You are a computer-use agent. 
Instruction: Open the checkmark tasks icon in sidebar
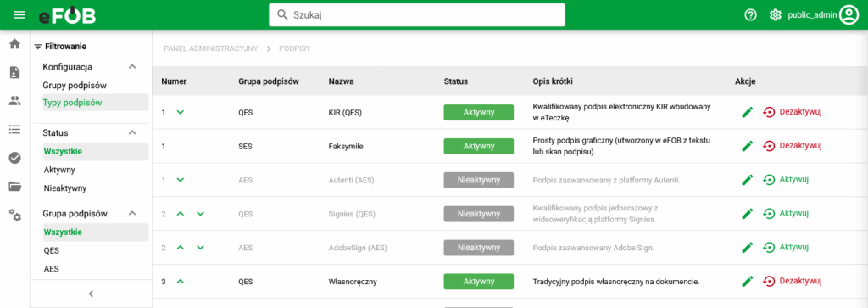tap(15, 159)
